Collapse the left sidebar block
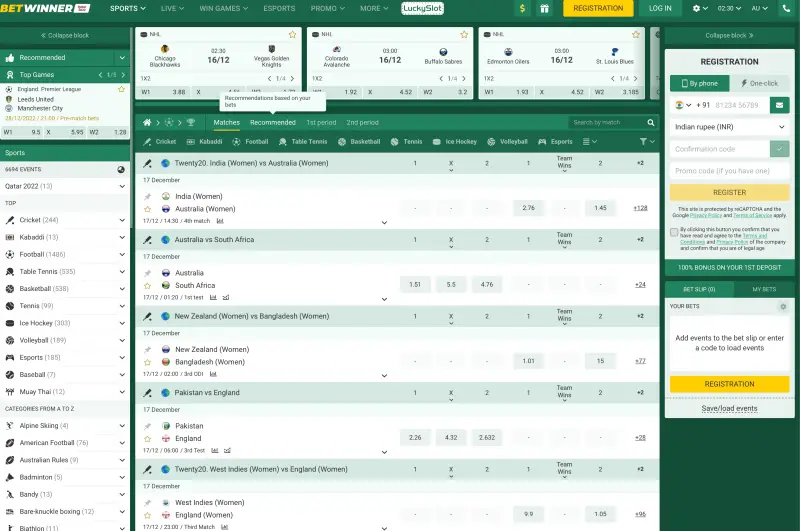Screen dimensions: 800x531 point(65,36)
